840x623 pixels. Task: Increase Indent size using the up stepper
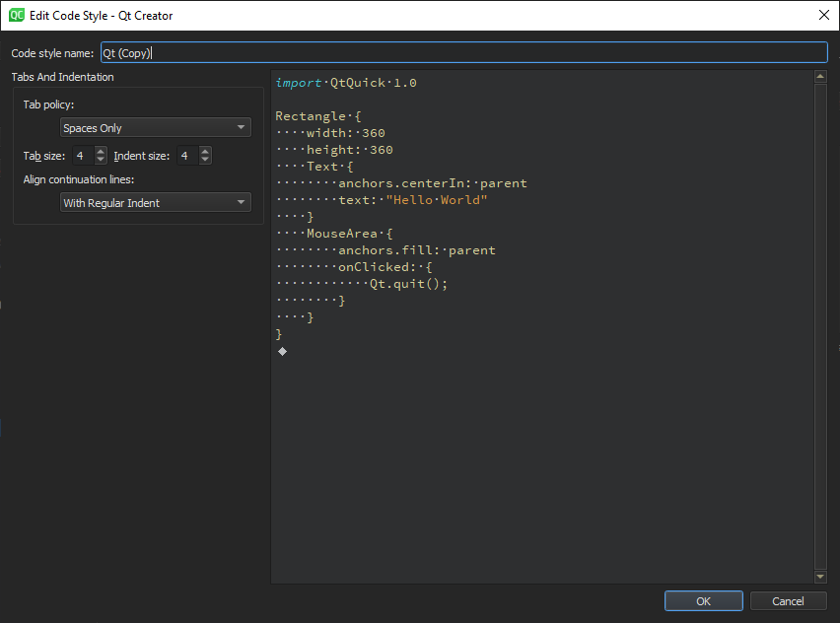205,151
